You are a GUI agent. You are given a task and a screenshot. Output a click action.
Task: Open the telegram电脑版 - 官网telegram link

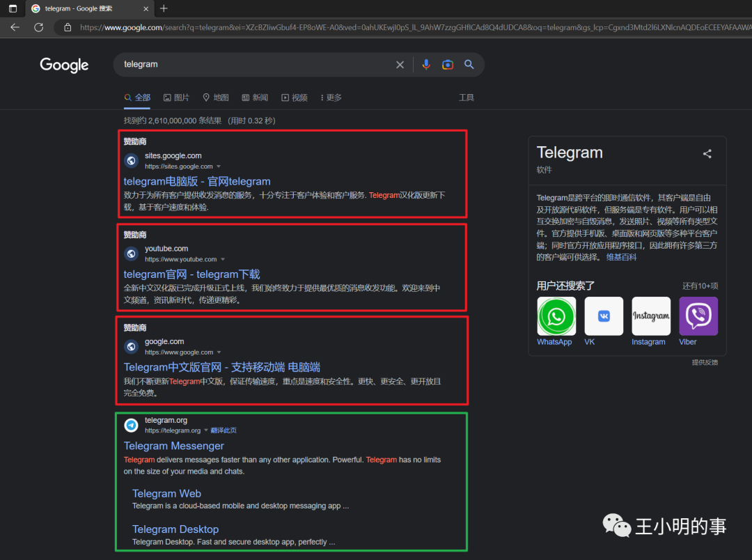197,181
